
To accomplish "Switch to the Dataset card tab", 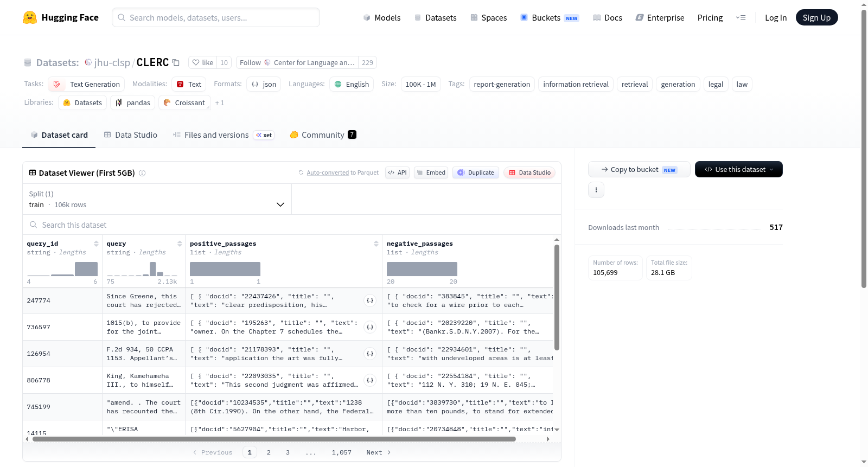I will [x=59, y=135].
